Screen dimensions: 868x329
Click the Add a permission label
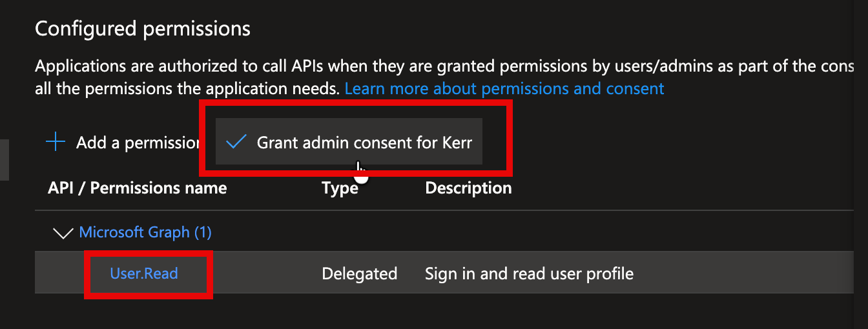point(137,143)
